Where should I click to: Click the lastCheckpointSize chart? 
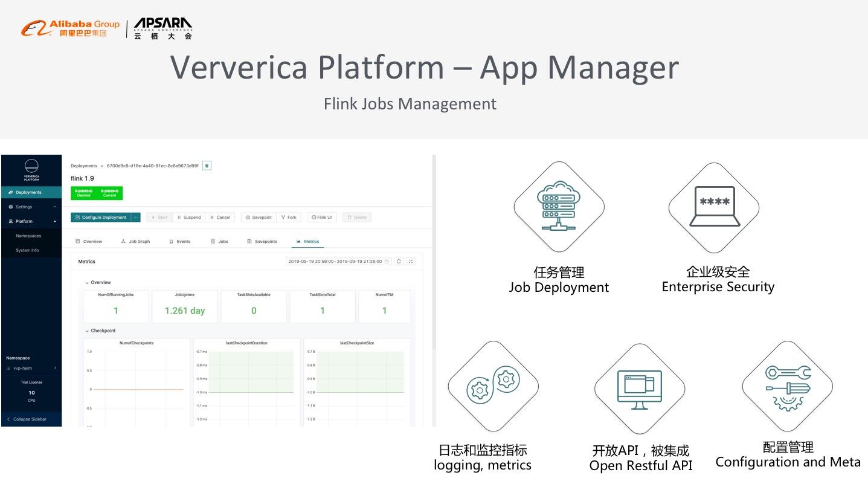(357, 382)
